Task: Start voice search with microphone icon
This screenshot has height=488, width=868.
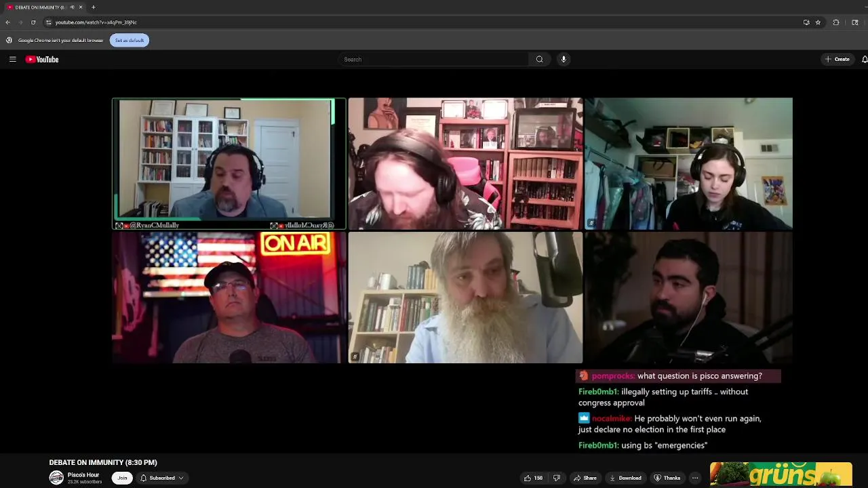Action: pyautogui.click(x=564, y=60)
